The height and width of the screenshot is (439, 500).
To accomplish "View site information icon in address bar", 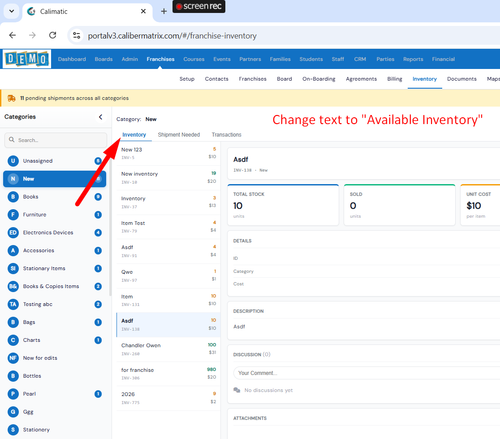I will pyautogui.click(x=77, y=35).
